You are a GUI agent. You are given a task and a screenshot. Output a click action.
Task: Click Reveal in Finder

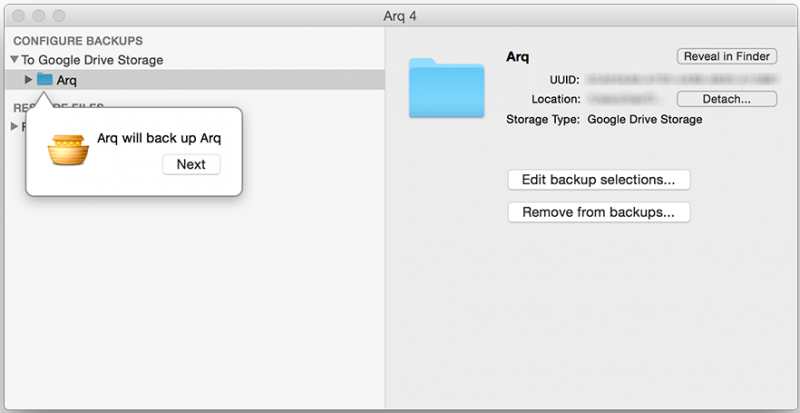[727, 57]
